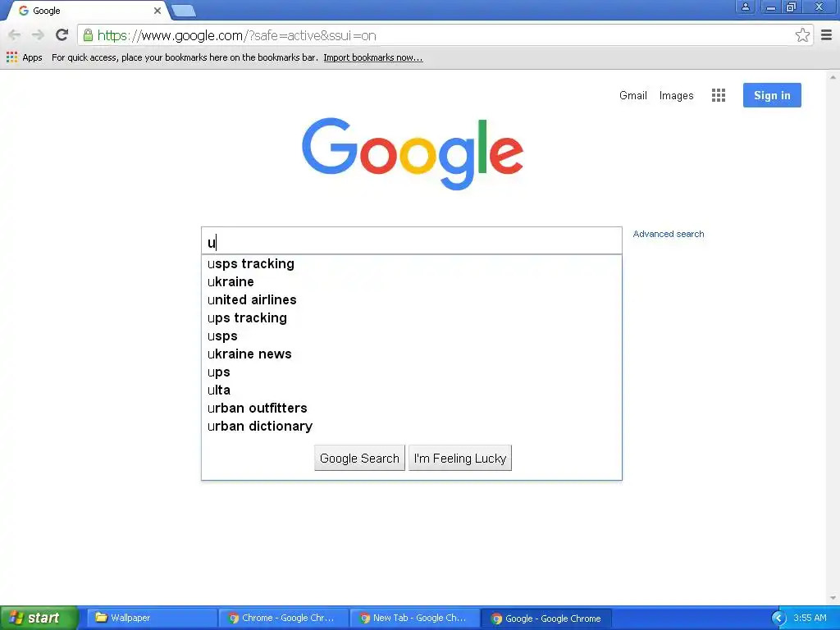Click the Chrome user profile icon
This screenshot has width=840, height=630.
pyautogui.click(x=745, y=7)
